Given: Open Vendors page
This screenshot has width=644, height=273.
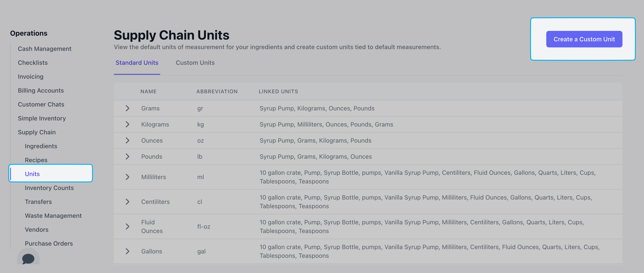Looking at the screenshot, I should click(37, 230).
